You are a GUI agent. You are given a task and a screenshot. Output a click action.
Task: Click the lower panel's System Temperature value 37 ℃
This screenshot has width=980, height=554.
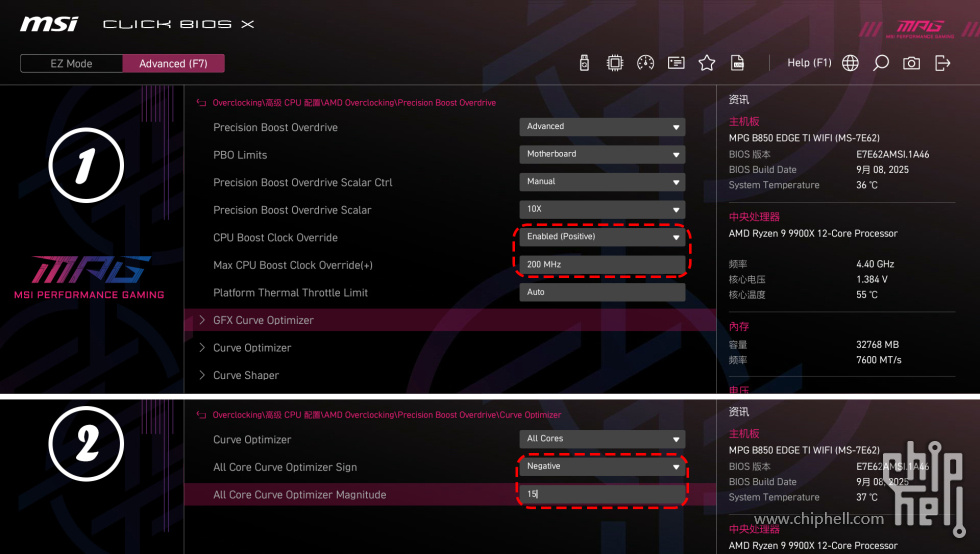867,497
